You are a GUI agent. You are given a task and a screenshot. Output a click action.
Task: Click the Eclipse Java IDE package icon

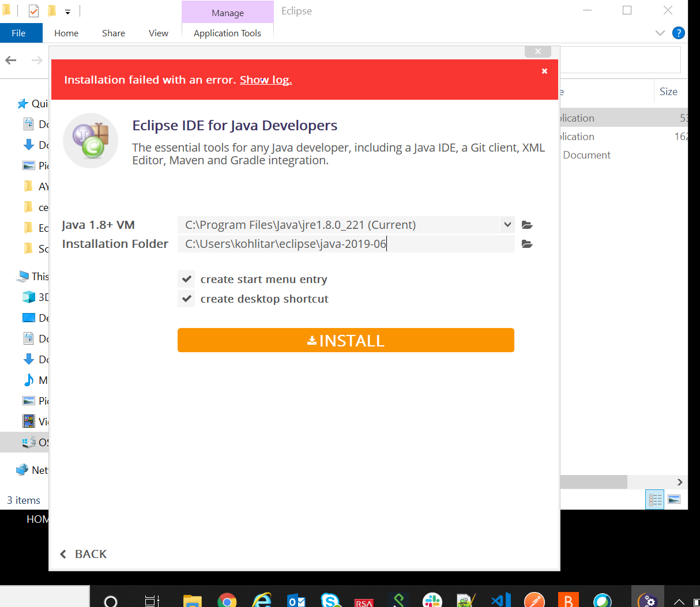[x=91, y=141]
